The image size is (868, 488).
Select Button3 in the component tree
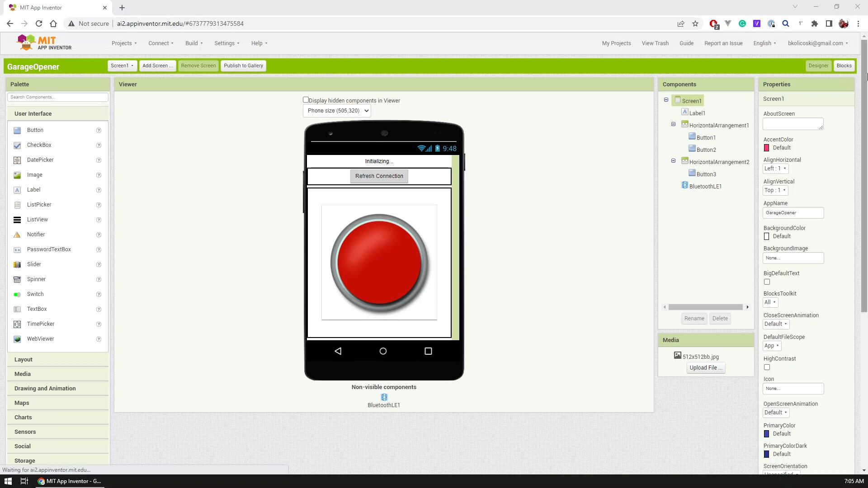[x=706, y=174]
